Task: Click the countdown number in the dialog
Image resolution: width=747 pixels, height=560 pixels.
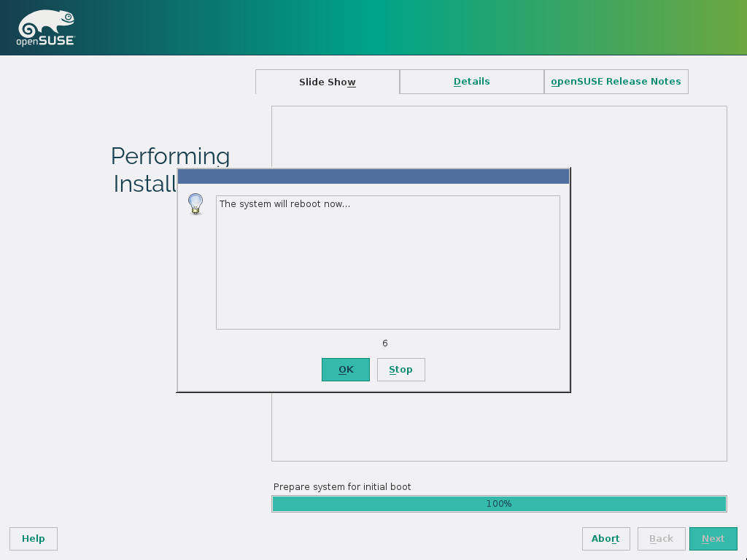Action: pyautogui.click(x=385, y=343)
